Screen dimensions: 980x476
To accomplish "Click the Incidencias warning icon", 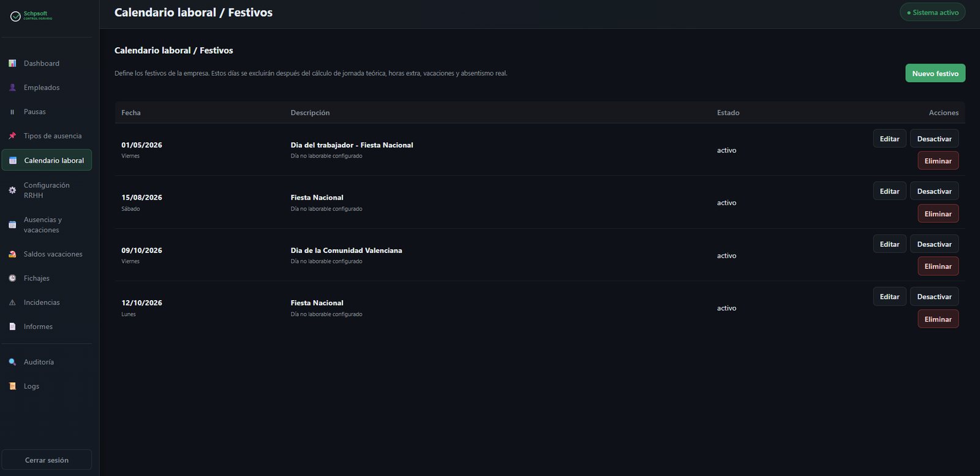I will 12,303.
